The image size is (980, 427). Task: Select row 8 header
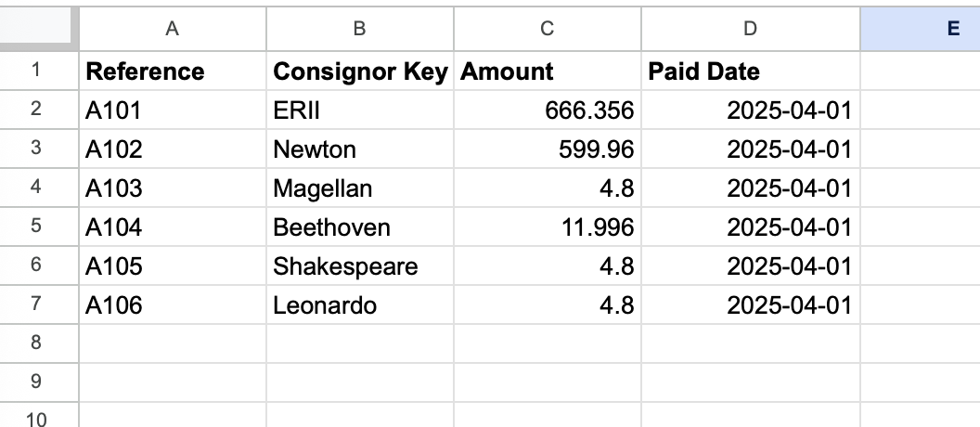(37, 343)
